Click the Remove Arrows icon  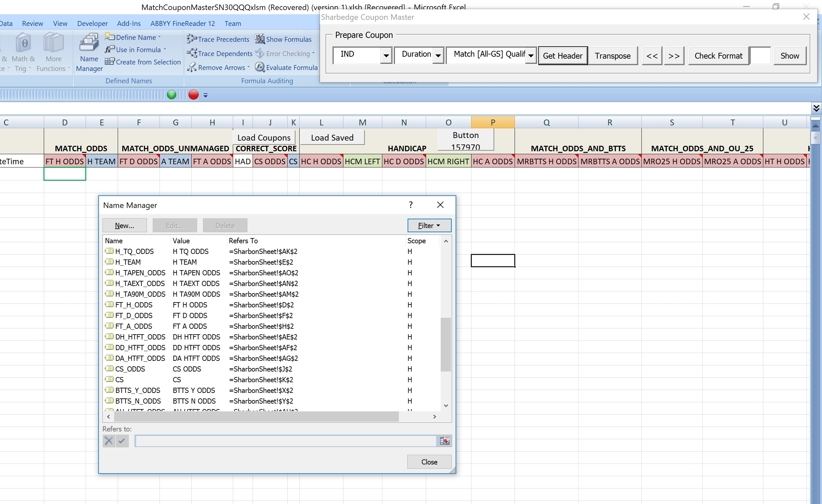[192, 68]
